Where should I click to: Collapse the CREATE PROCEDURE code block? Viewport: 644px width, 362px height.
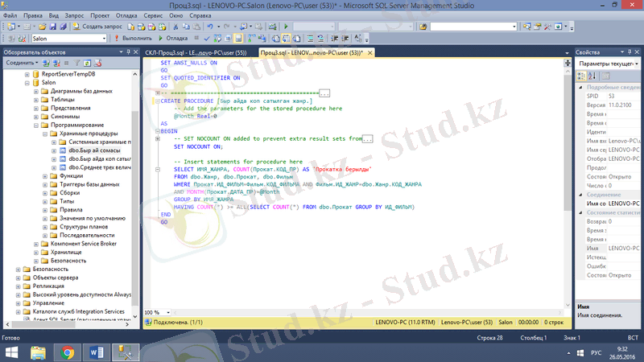click(x=157, y=101)
